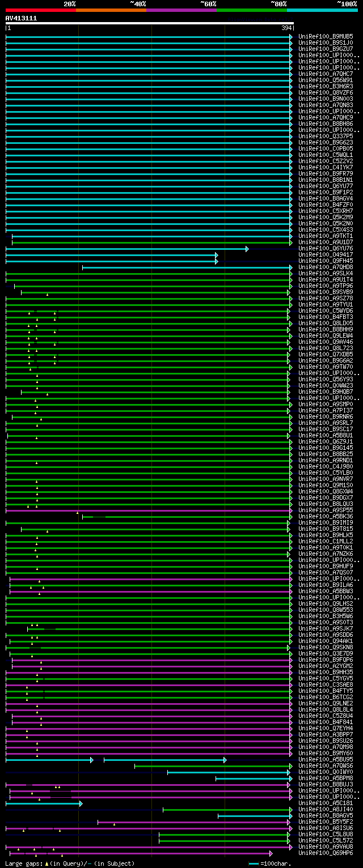Click the UniRef100_B9MY60 label
Screen dimensions: 363x868
pos(326,753)
